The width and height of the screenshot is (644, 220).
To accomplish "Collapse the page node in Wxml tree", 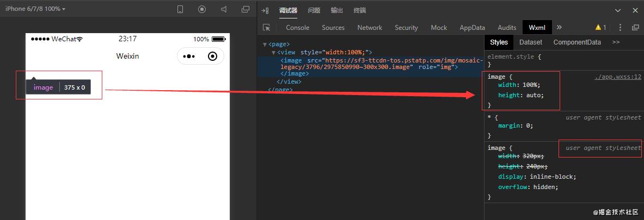I will pyautogui.click(x=265, y=44).
